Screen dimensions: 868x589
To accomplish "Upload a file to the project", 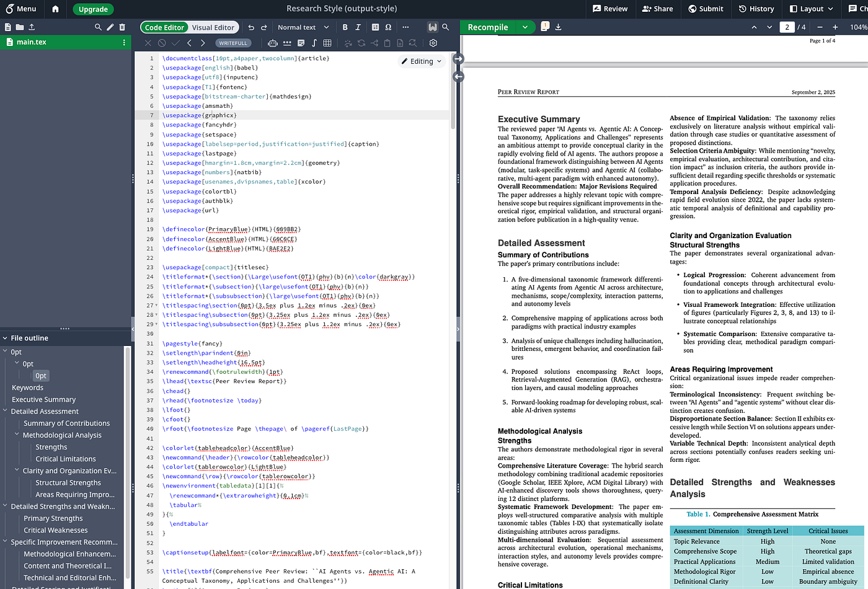I will coord(32,27).
